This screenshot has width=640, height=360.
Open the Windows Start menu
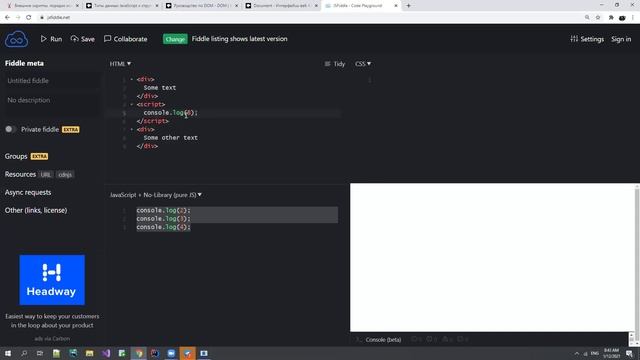click(8, 353)
